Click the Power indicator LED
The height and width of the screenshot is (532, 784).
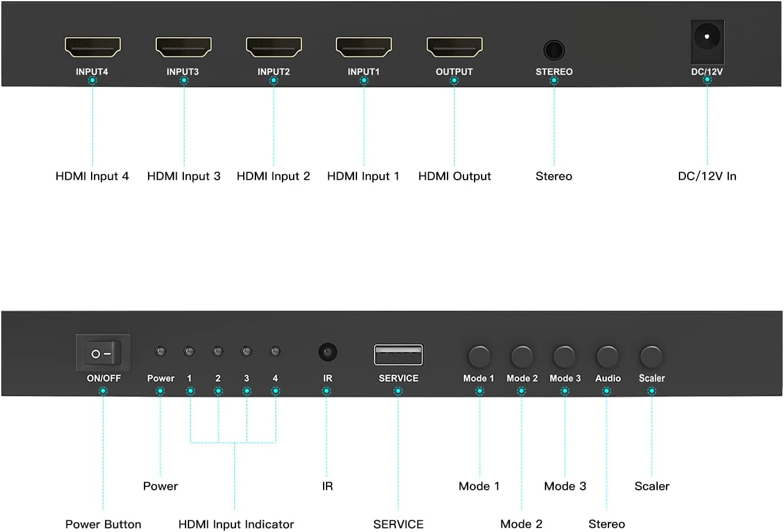point(160,352)
